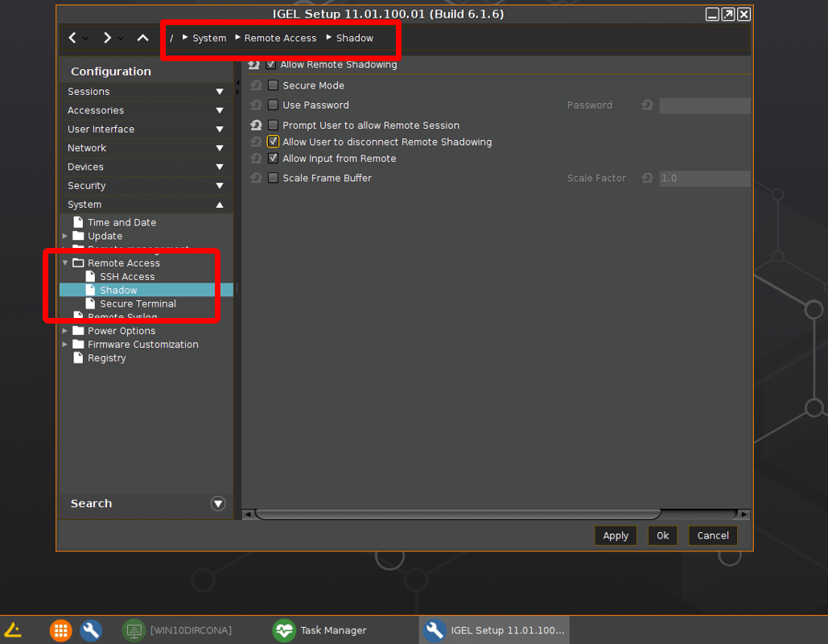Open the back history dropdown arrow
The image size is (828, 644).
click(x=85, y=38)
